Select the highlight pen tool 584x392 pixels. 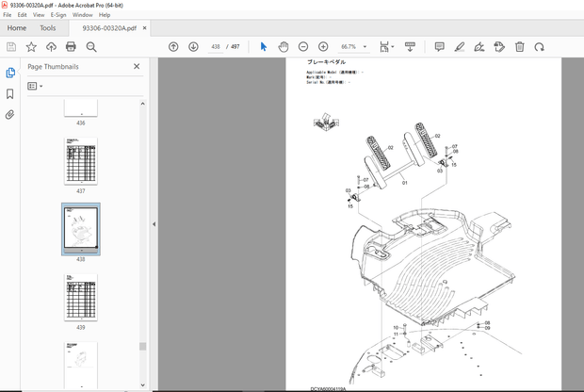click(460, 46)
